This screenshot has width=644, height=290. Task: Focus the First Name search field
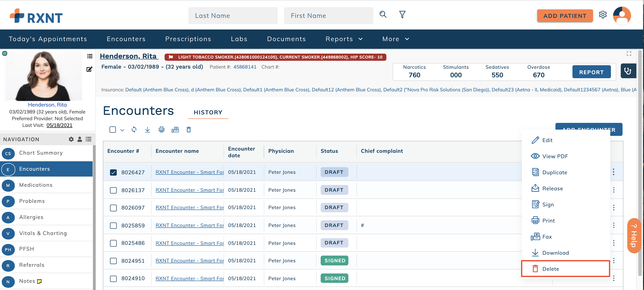328,15
